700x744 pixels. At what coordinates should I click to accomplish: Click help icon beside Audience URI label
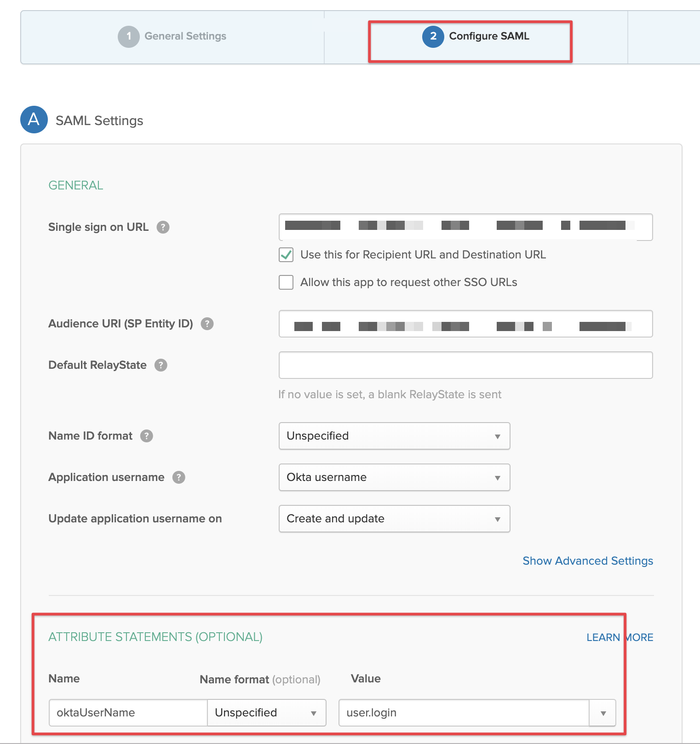pyautogui.click(x=207, y=324)
